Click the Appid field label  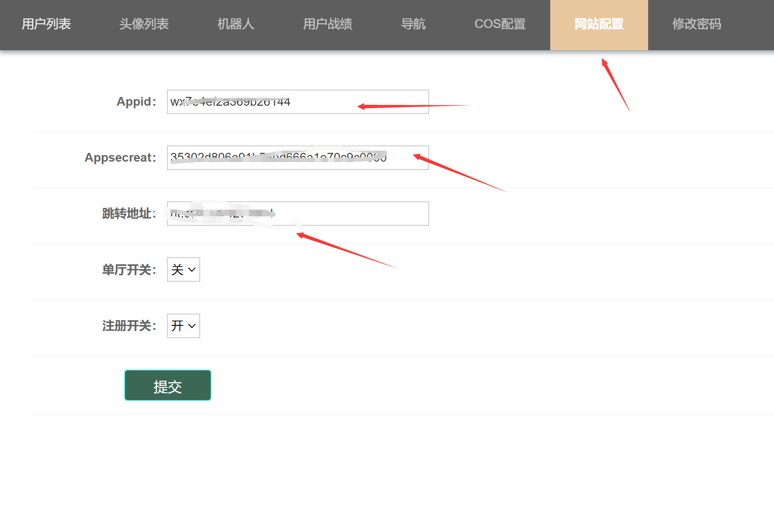point(136,102)
